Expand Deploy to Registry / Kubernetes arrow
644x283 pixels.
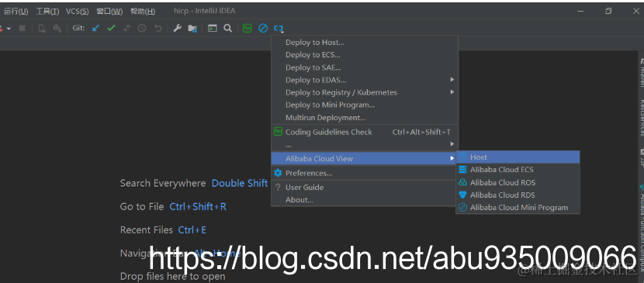click(452, 91)
